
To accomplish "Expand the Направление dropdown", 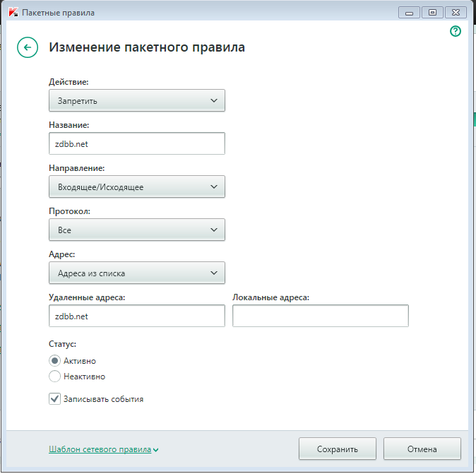I will pos(137,186).
